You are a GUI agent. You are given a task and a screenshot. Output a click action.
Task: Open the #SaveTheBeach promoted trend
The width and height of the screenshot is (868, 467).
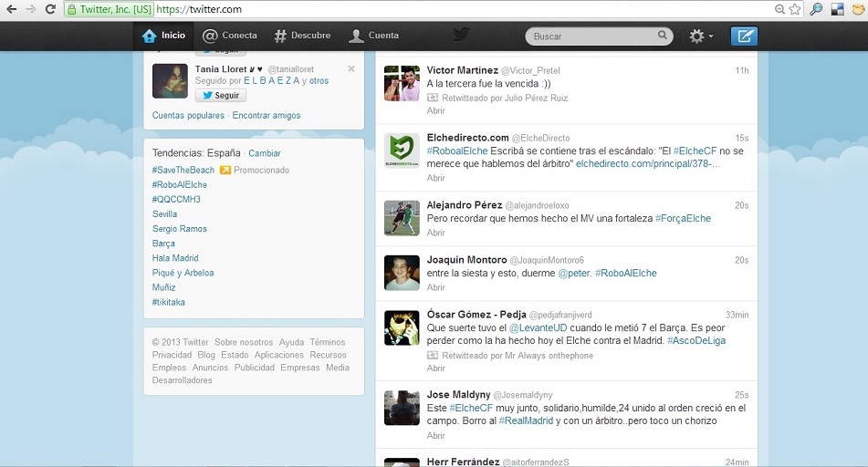pyautogui.click(x=183, y=170)
